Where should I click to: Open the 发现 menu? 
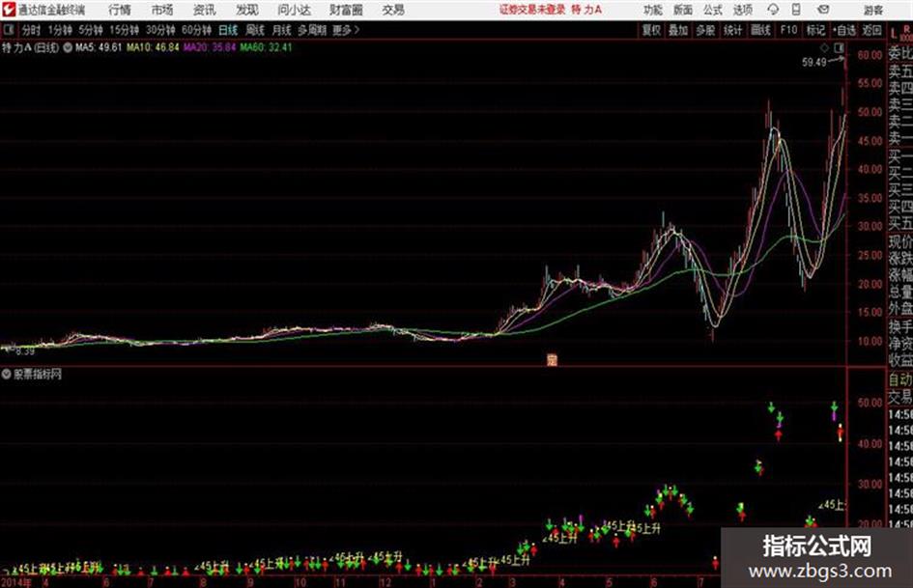(x=247, y=10)
